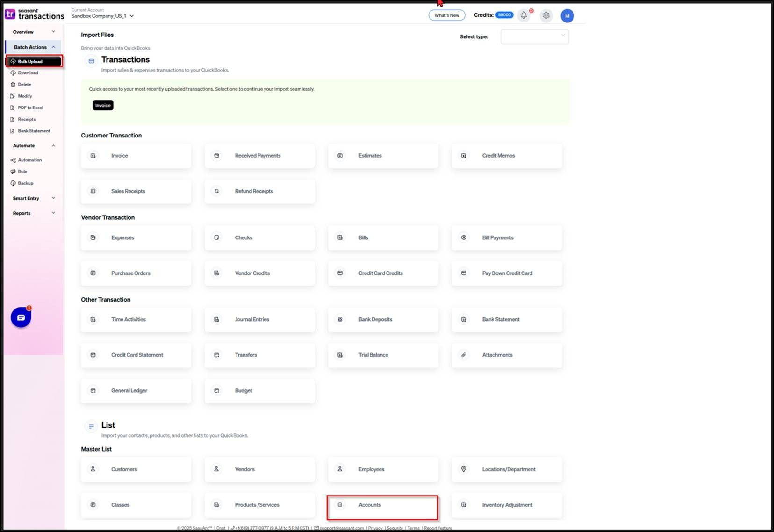Click the user avatar M icon
Screen dimensions: 774x532
[x=567, y=16]
